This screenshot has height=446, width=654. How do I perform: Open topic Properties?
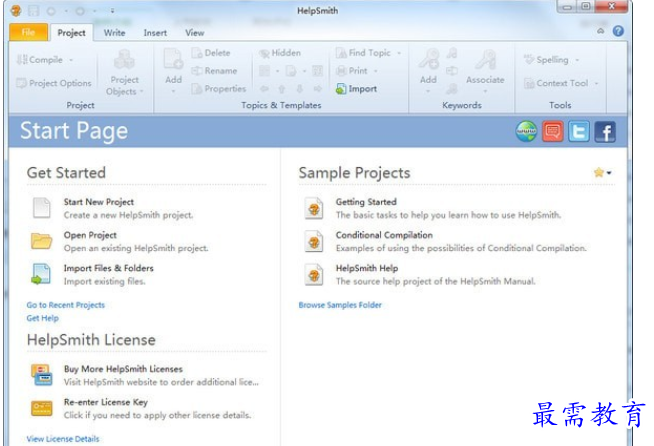[219, 88]
